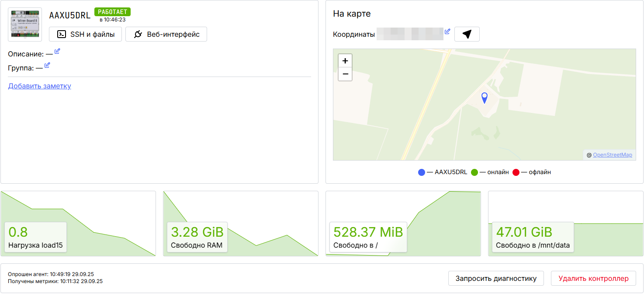This screenshot has width=644, height=294.
Task: Click Добавить заметку link
Action: coord(40,86)
